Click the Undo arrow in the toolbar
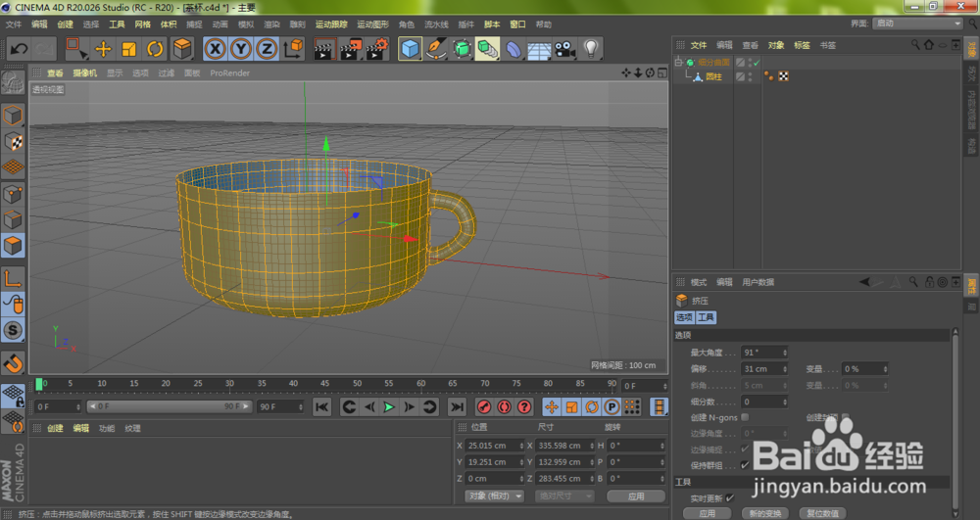 [x=18, y=48]
